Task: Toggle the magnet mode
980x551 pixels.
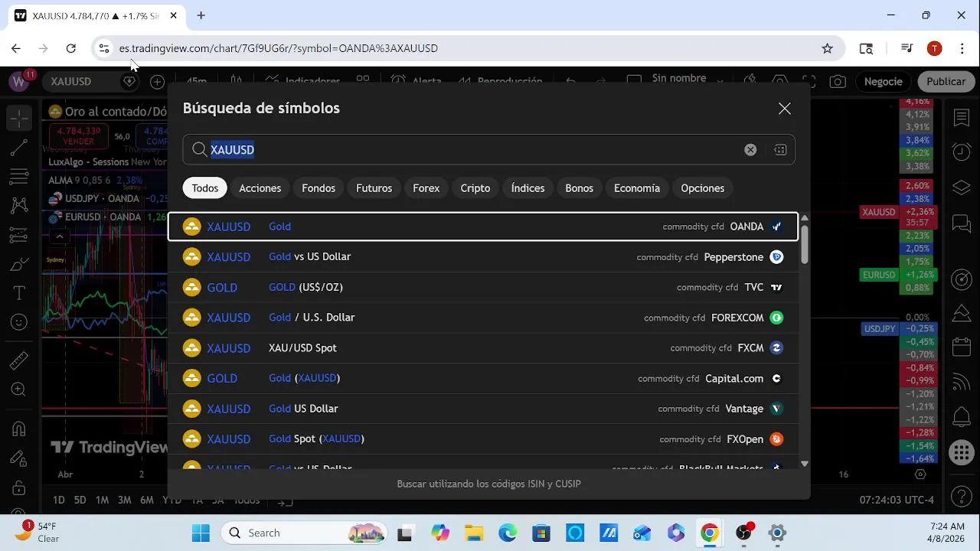Action: (x=19, y=429)
